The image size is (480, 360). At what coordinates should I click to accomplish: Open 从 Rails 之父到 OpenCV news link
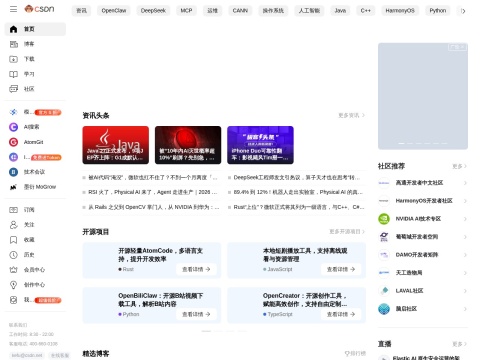point(154,207)
